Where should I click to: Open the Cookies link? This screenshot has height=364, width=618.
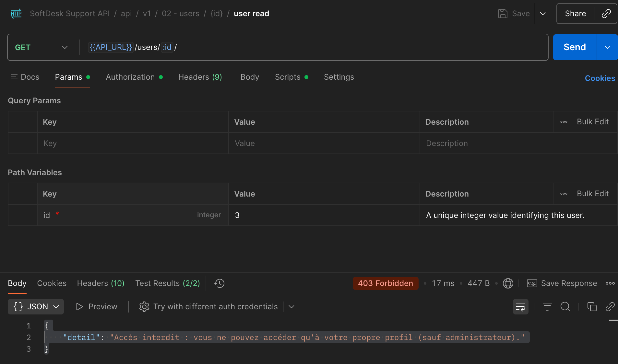pyautogui.click(x=600, y=78)
